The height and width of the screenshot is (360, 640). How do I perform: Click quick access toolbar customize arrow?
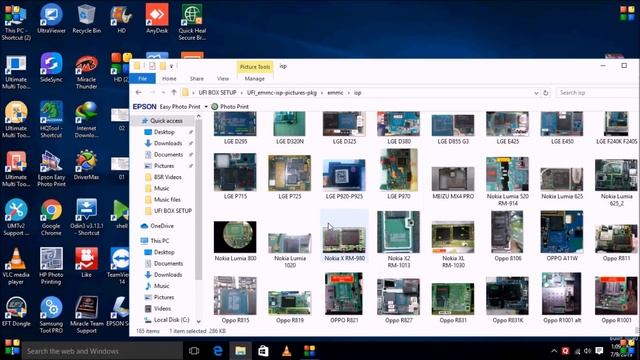pos(171,66)
